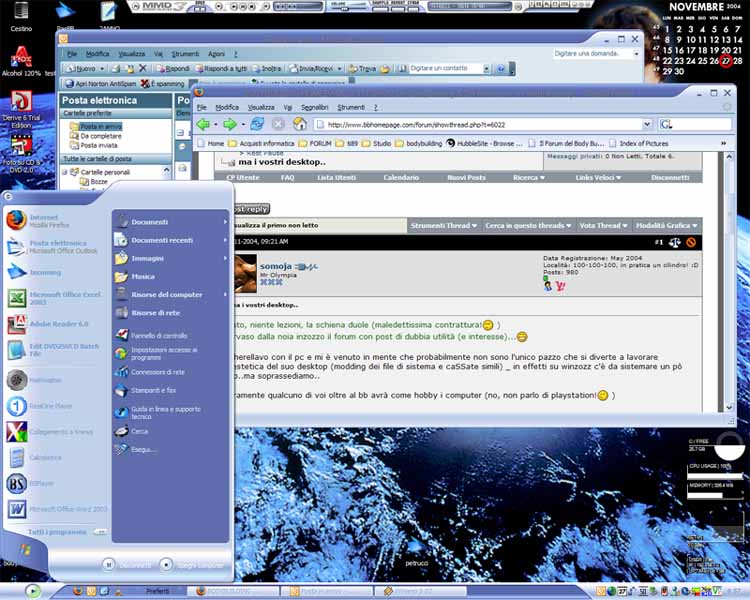Select Posta inviata folder in Outlook
The width and height of the screenshot is (750, 600).
click(x=94, y=145)
